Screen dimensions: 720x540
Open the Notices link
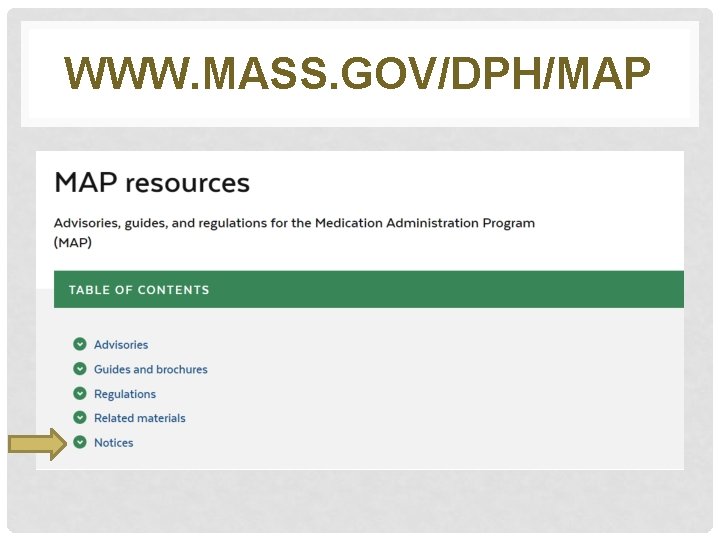pos(113,443)
